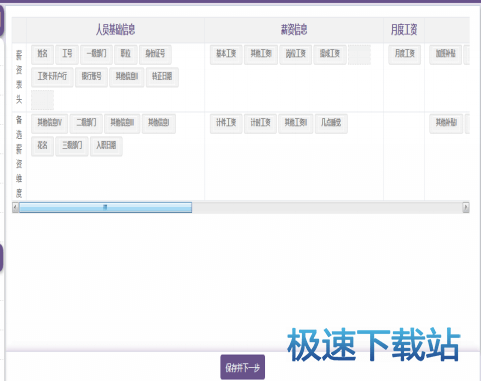
Task: Click the scrollbar left arrow
Action: point(15,208)
